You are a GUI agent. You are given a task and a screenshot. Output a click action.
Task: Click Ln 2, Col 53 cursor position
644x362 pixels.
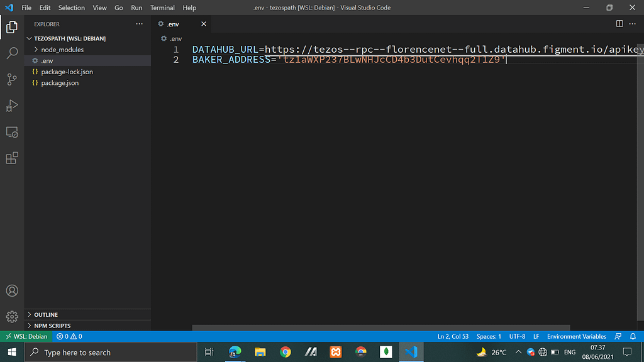[x=453, y=336]
